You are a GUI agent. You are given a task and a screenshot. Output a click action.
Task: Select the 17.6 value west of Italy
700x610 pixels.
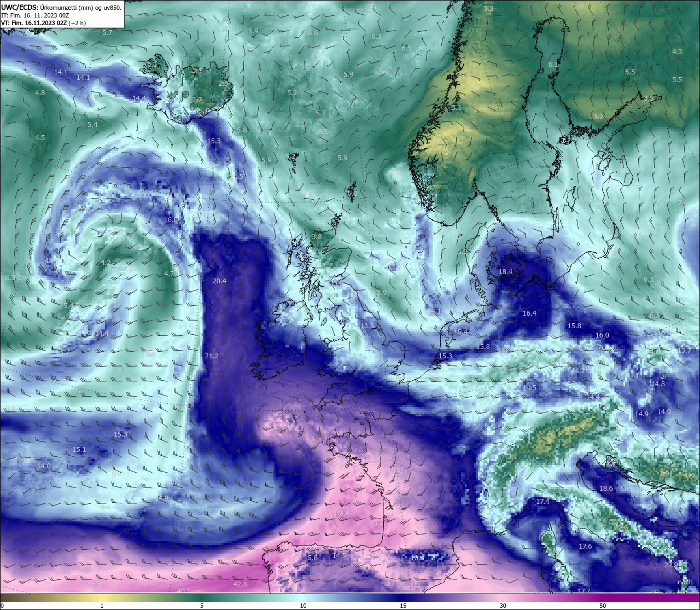[x=585, y=547]
